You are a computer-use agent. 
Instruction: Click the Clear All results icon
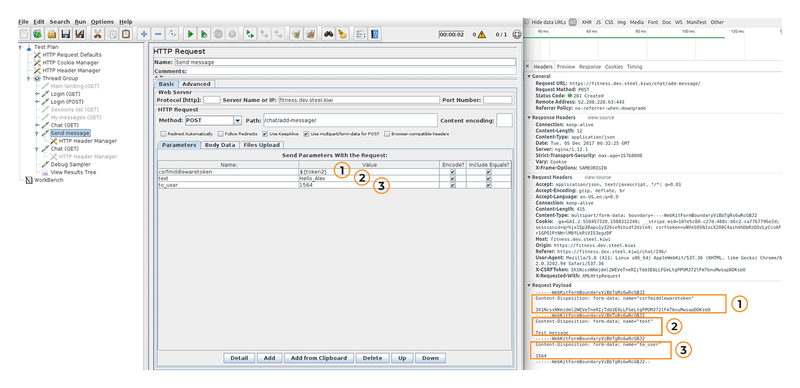[x=310, y=34]
